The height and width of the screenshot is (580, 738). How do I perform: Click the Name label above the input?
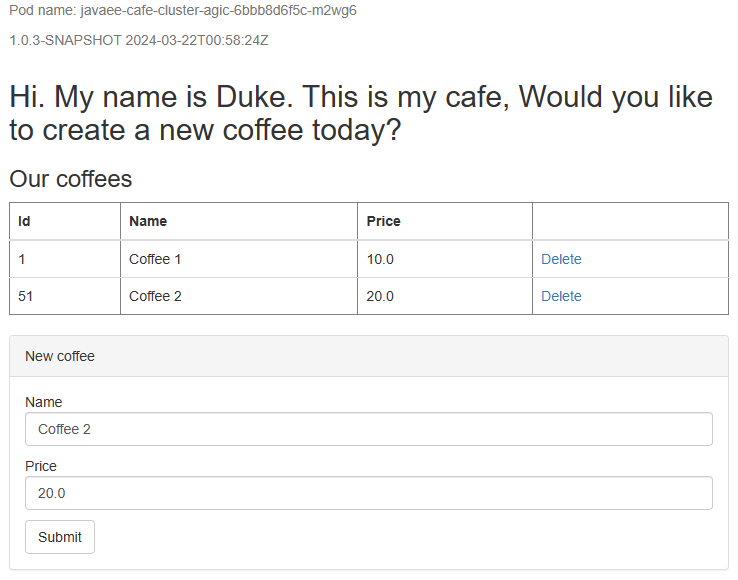[x=43, y=402]
